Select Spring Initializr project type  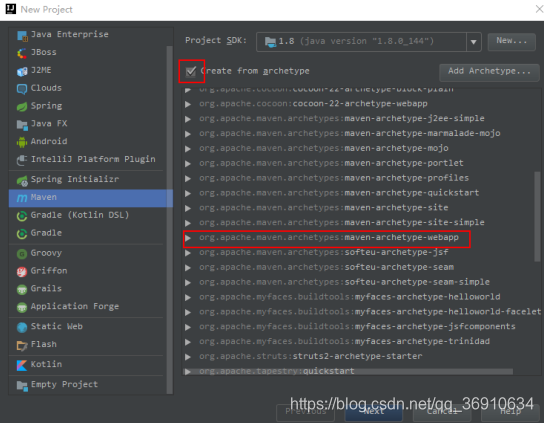(x=87, y=179)
